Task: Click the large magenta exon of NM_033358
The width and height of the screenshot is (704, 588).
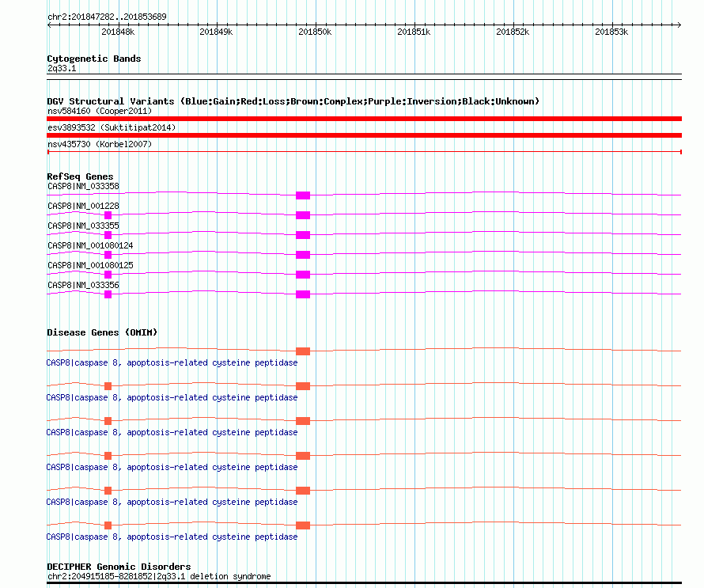Action: tap(303, 195)
